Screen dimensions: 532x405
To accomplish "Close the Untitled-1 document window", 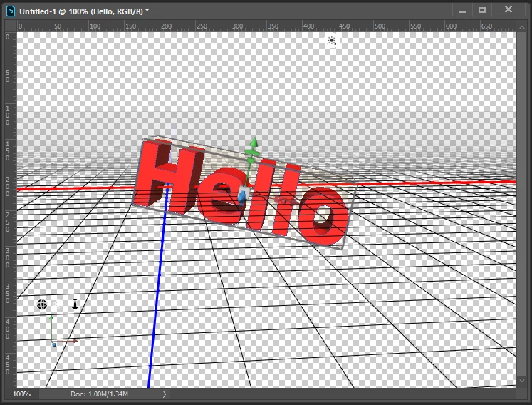I will coord(508,9).
